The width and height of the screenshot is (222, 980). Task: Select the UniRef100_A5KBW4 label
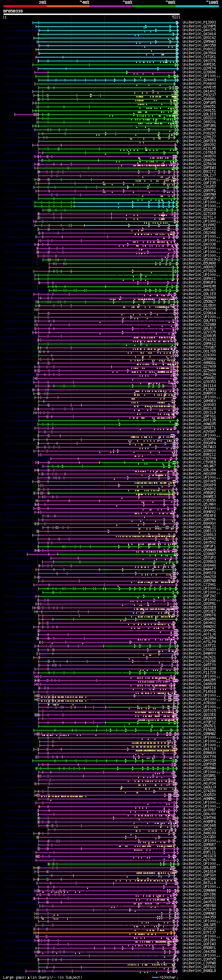tap(199, 768)
